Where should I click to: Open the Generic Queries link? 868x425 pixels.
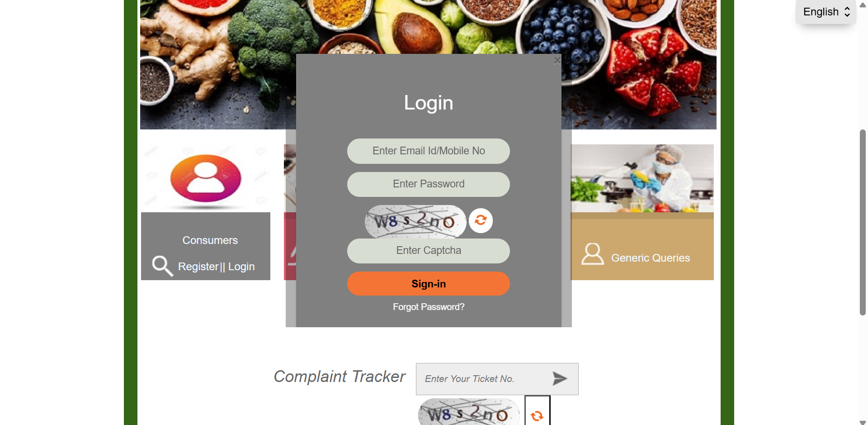tap(651, 258)
